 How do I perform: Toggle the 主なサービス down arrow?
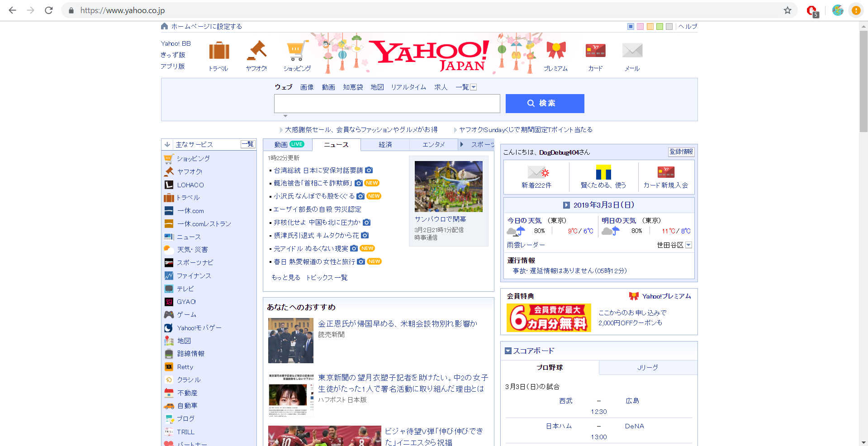click(x=167, y=144)
